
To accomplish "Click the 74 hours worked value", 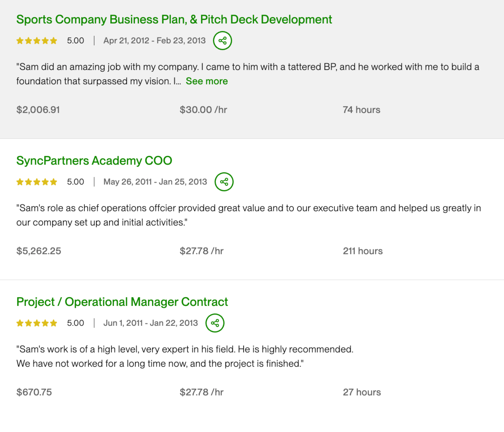I will pos(361,110).
